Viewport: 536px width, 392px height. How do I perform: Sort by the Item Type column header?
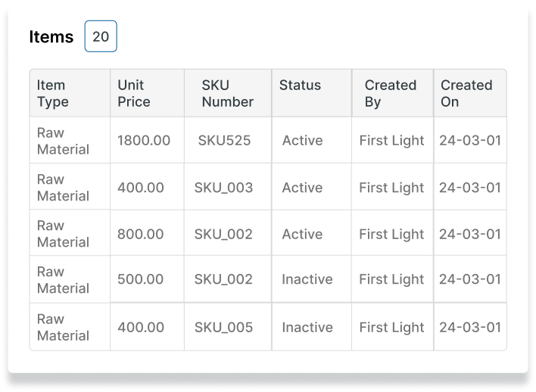(x=51, y=93)
